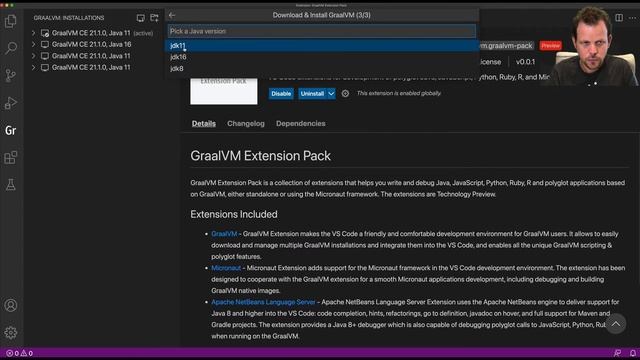
Task: Open the GraalVM (Gr) view icon
Action: pos(11,131)
